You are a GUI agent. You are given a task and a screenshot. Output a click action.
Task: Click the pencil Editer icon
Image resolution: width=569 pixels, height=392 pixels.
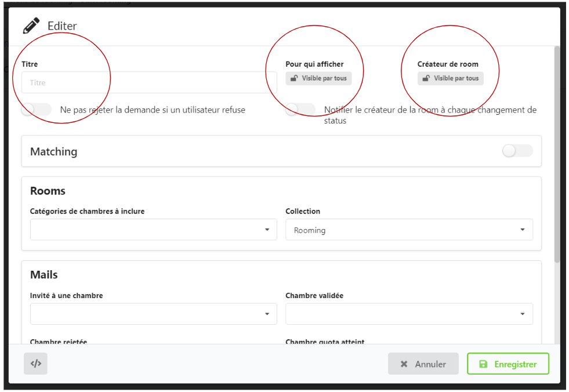click(31, 26)
